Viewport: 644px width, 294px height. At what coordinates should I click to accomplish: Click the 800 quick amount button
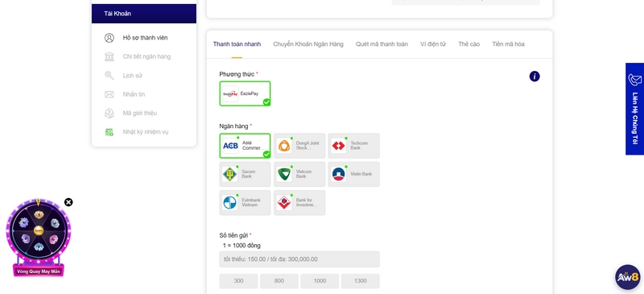coord(279,281)
